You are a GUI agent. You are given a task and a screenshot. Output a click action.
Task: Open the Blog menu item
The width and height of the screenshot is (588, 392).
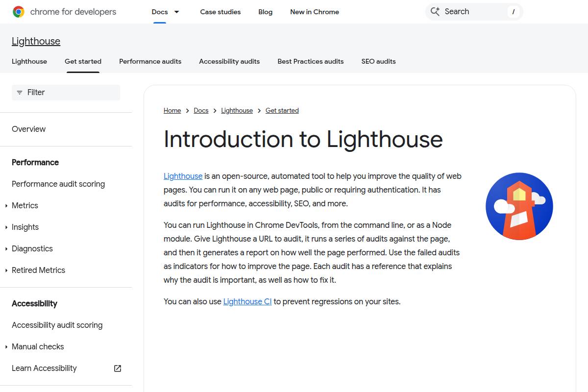pos(265,12)
